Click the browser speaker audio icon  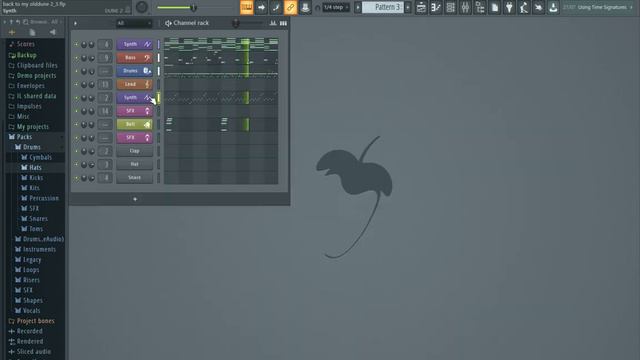[x=53, y=32]
